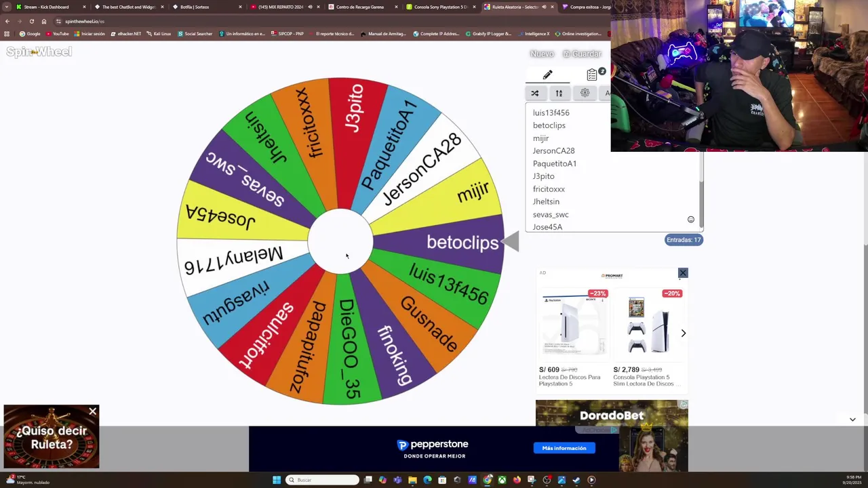Open browser tab search dropdown
Screen dimensions: 868x488
click(6, 7)
